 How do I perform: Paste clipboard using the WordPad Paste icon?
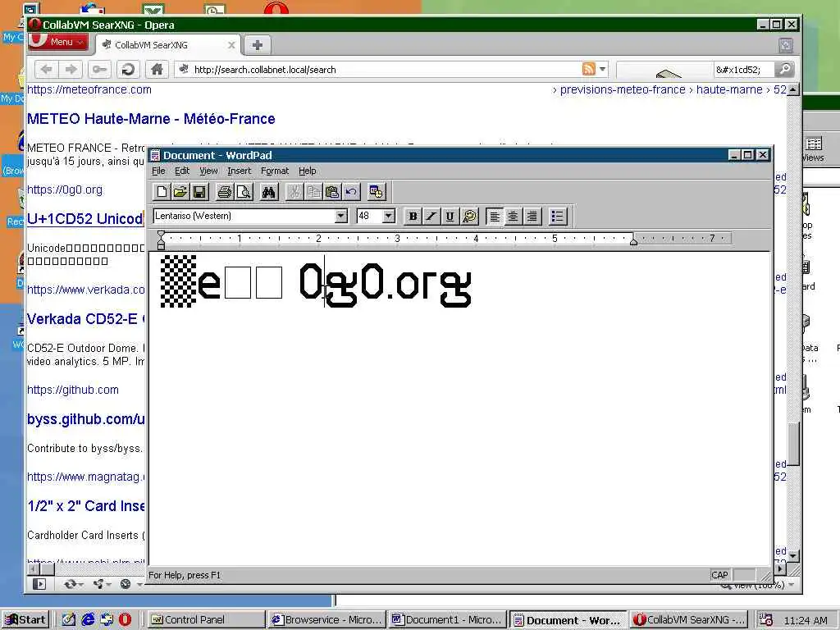(332, 192)
